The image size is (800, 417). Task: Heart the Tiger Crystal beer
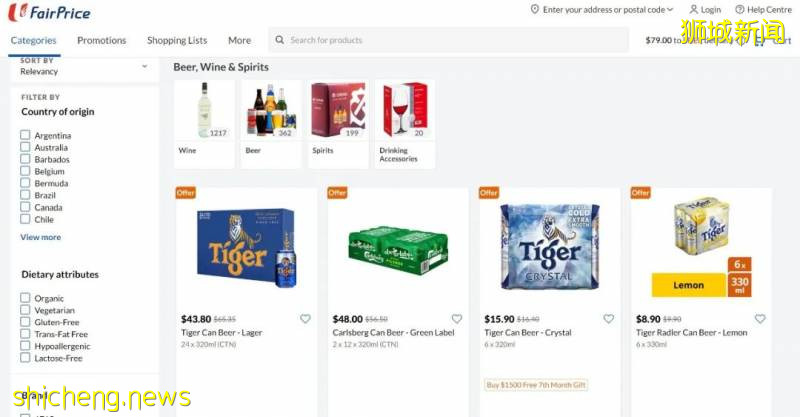(x=608, y=319)
